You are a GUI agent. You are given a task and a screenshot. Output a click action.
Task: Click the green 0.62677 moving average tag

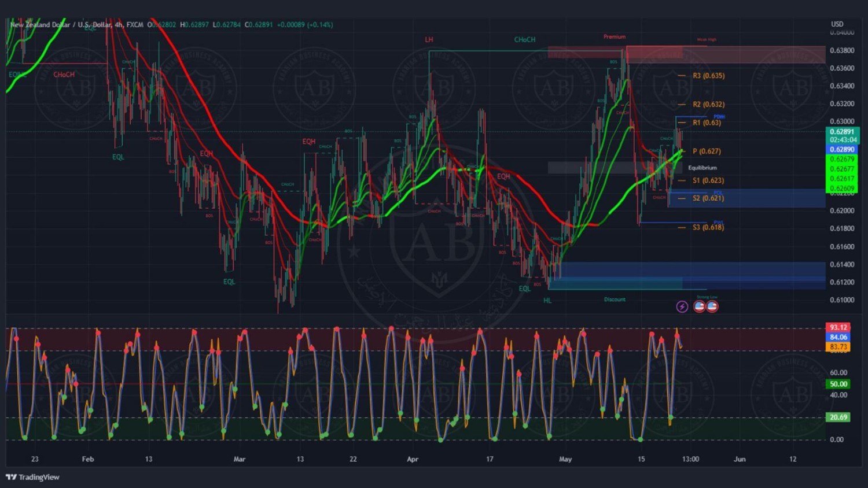842,169
